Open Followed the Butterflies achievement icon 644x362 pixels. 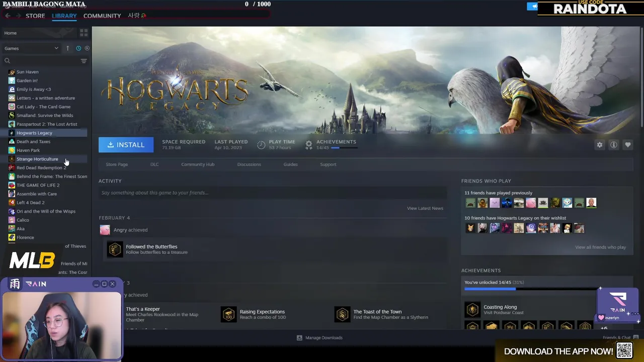115,249
